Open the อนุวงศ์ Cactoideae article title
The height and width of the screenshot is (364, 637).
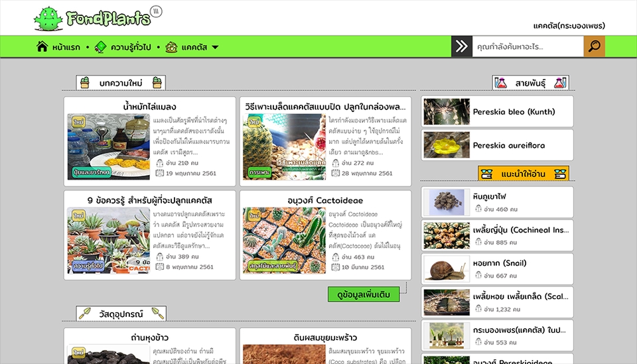tap(325, 200)
